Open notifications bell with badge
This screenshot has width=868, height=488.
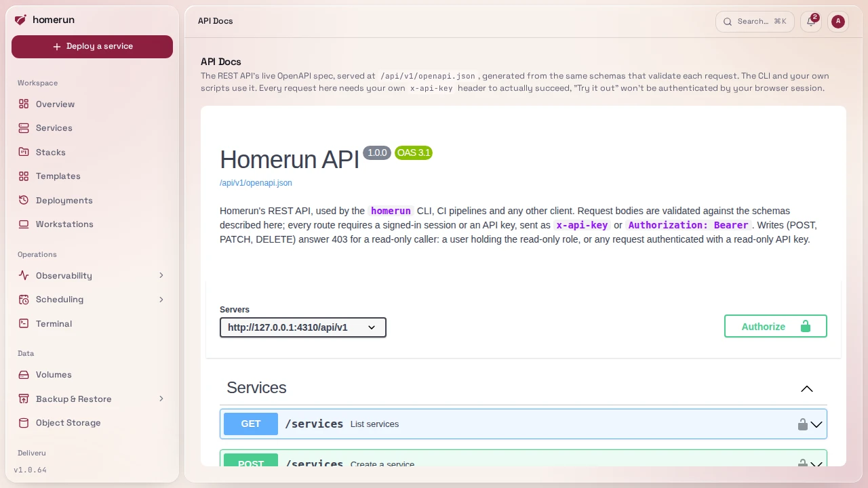pyautogui.click(x=811, y=22)
